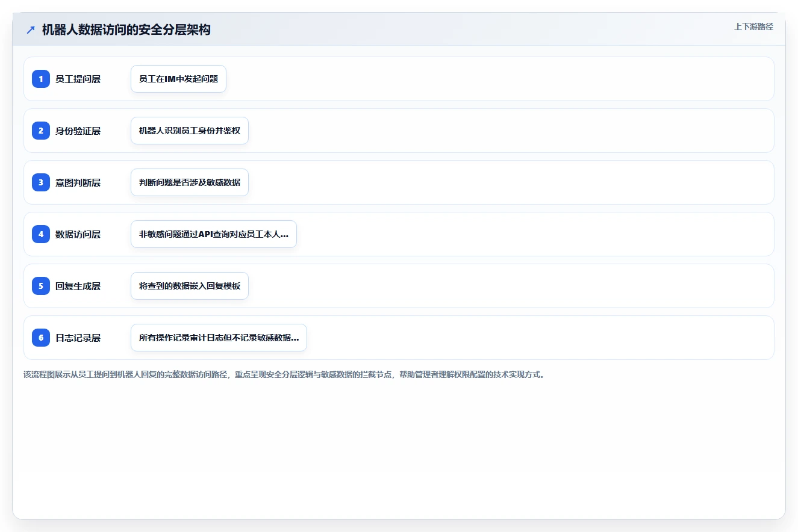This screenshot has width=798, height=532.
Task: Click the 回复生成层 layer label
Action: coord(78,286)
